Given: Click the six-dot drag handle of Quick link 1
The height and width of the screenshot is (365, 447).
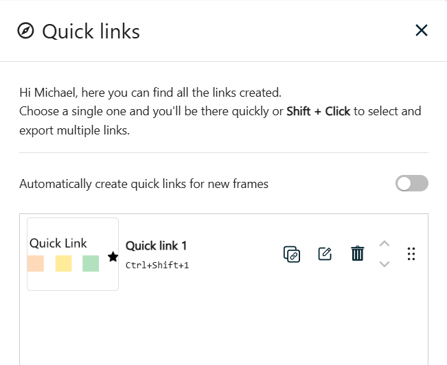Looking at the screenshot, I should [411, 254].
